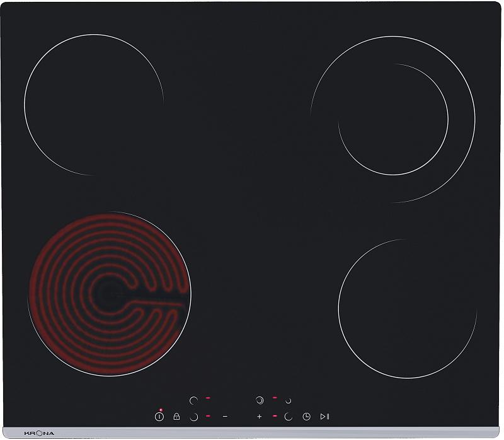The image size is (504, 440).
Task: Tap the front-left zone red level indicator
Action: coord(208,416)
